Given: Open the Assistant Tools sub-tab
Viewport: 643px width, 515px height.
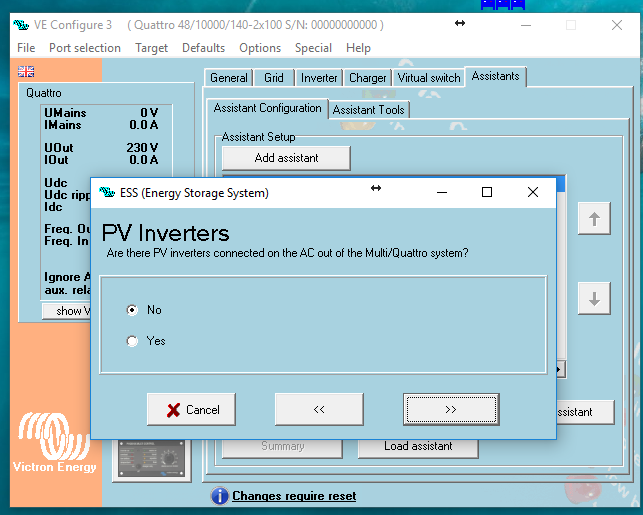Looking at the screenshot, I should pyautogui.click(x=368, y=110).
